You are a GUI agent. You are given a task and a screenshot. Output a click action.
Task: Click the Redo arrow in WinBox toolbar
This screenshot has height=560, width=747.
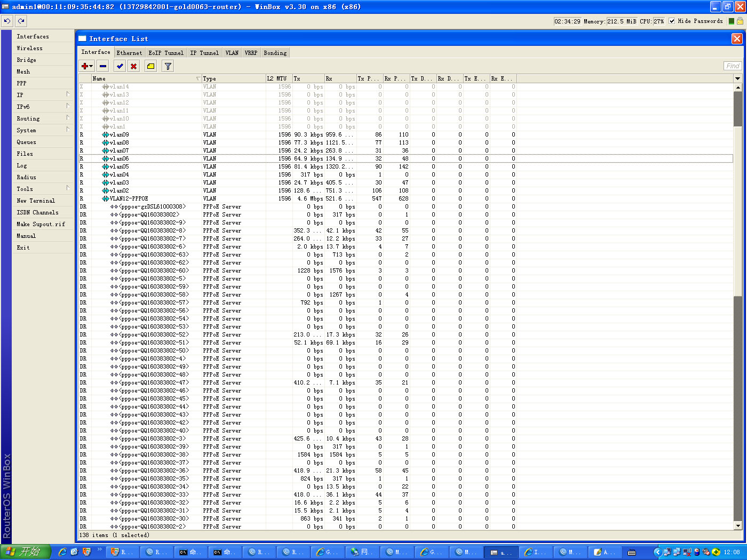point(21,21)
